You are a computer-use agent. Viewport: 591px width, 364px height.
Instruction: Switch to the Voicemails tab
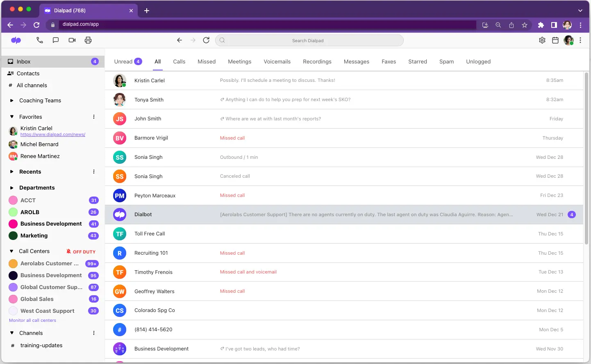click(x=277, y=61)
